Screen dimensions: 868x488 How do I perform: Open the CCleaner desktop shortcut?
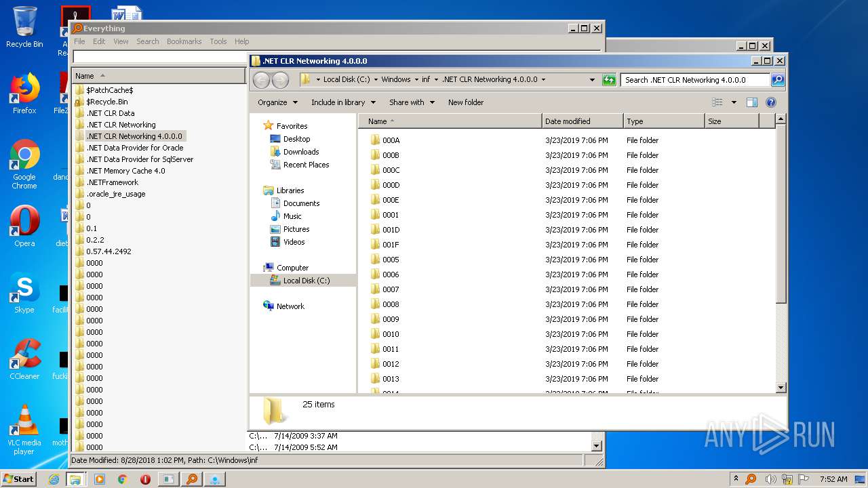pos(24,359)
